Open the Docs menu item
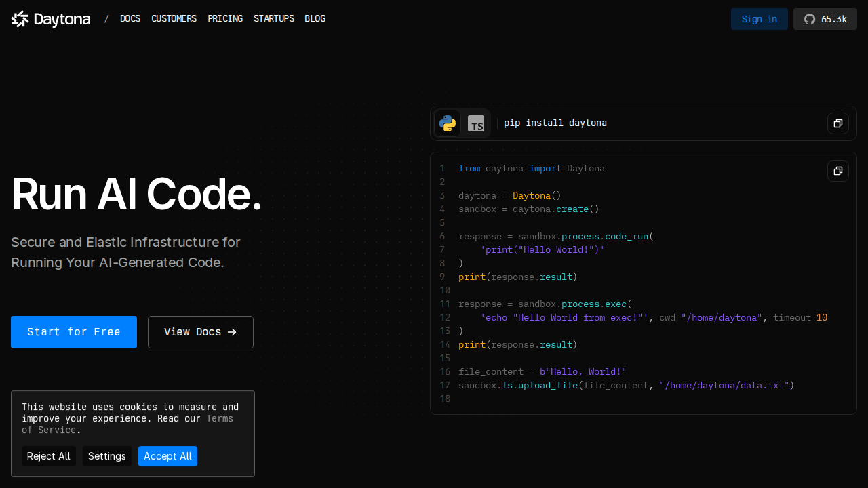Viewport: 868px width, 488px height. [130, 19]
